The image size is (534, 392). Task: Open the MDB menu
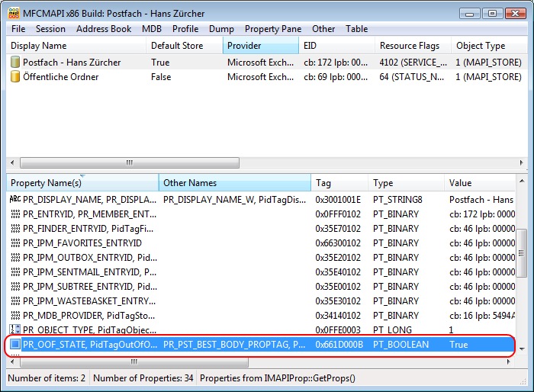click(x=152, y=29)
